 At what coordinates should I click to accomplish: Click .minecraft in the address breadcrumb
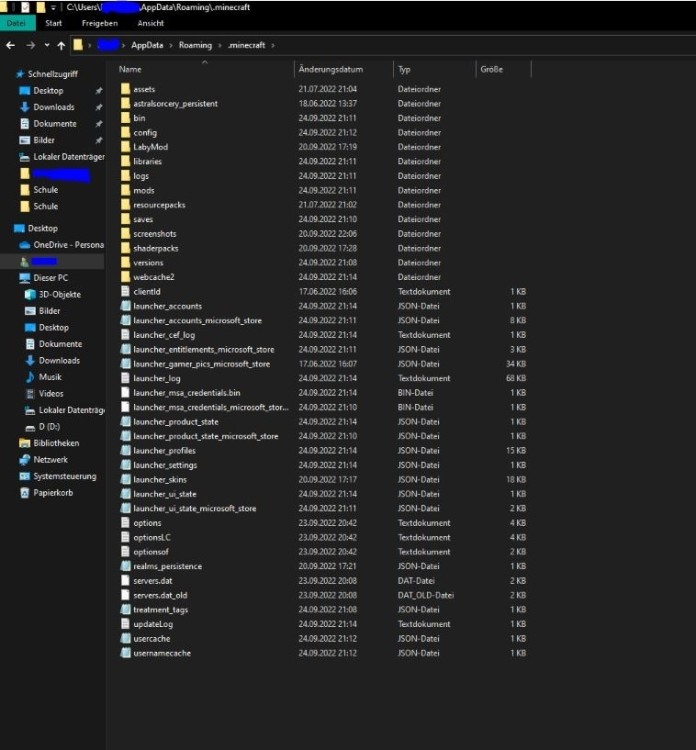[x=246, y=45]
